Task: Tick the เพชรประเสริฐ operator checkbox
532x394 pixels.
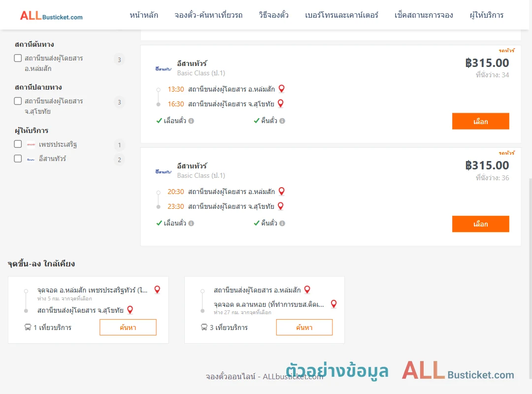Action: (18, 144)
